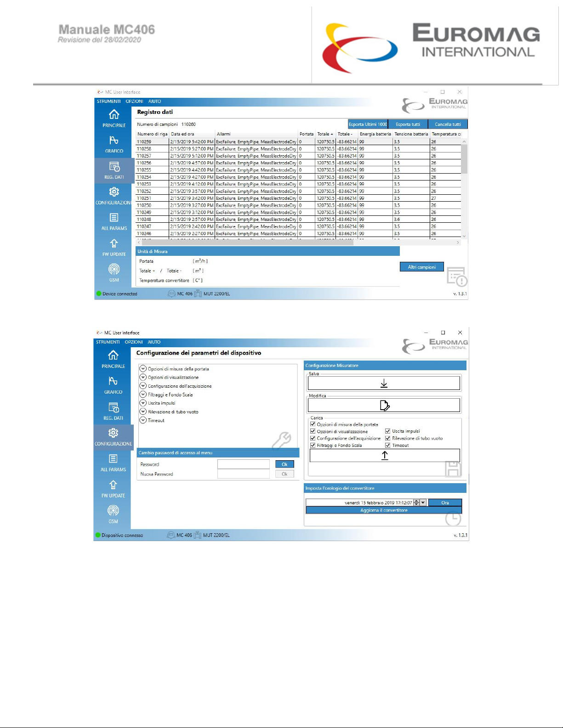Screen dimensions: 563x728
Task: Open GRAFICO chart icon in Registro dati window
Action: 114,140
